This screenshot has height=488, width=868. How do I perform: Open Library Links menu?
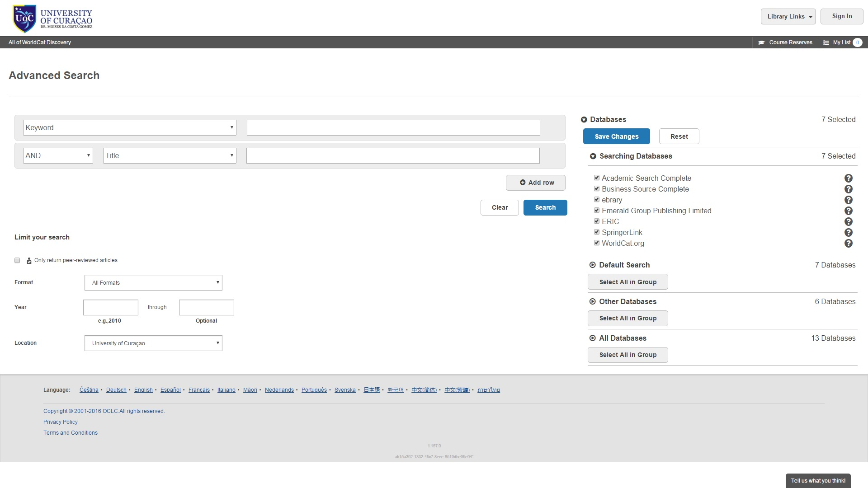click(x=788, y=17)
